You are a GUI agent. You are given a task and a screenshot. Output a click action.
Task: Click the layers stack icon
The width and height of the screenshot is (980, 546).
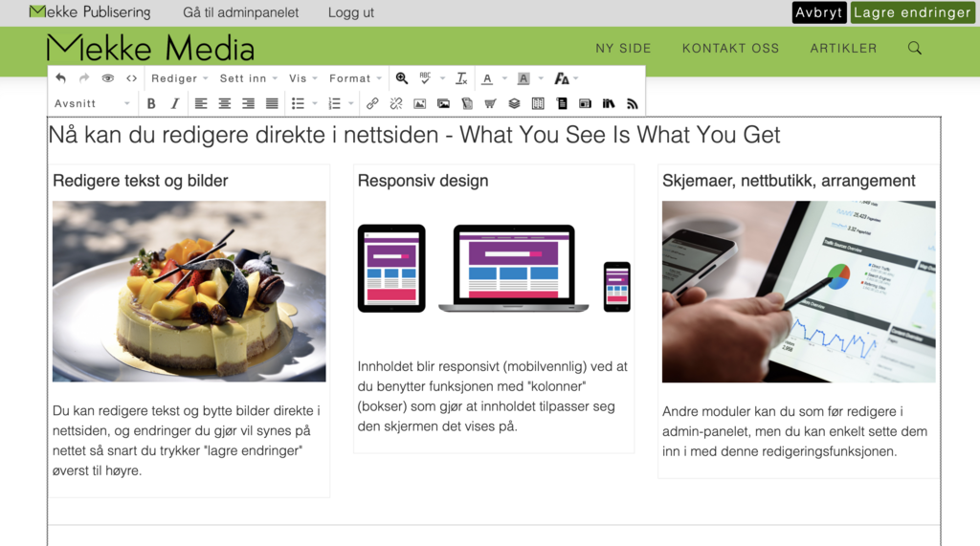tap(514, 103)
